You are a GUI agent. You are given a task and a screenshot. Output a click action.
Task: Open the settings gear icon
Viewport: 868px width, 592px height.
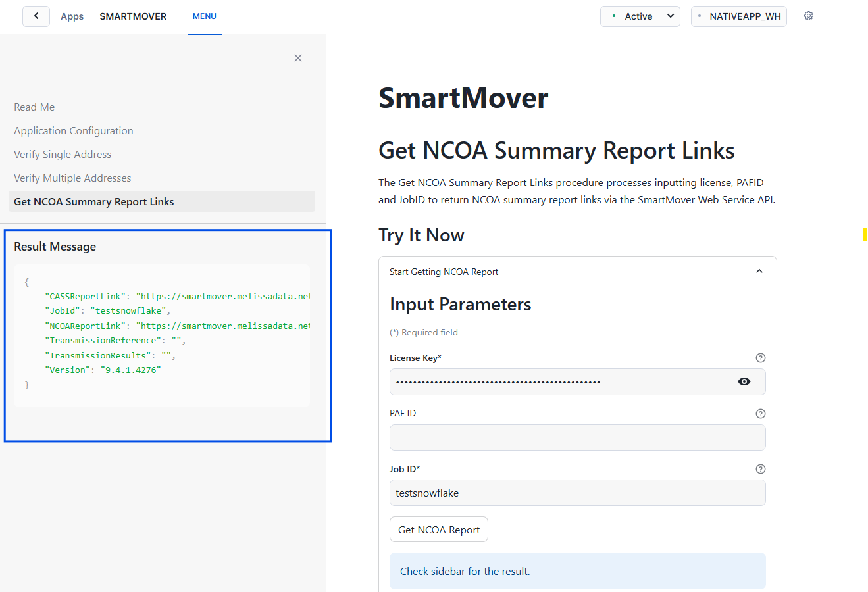coord(809,16)
